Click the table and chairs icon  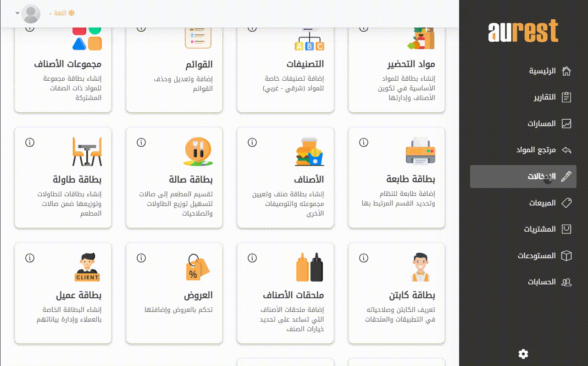[87, 151]
